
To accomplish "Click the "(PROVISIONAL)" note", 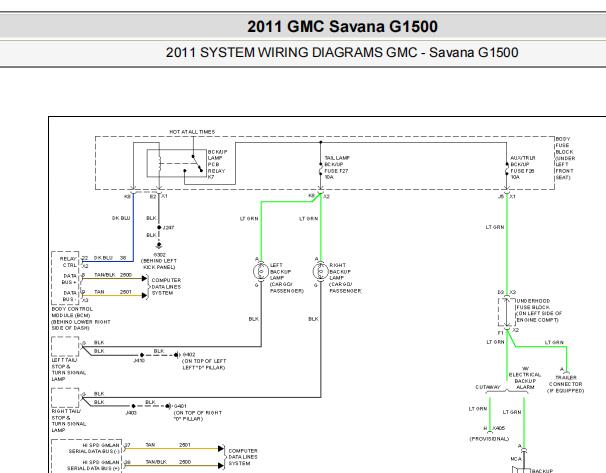I will click(x=489, y=439).
